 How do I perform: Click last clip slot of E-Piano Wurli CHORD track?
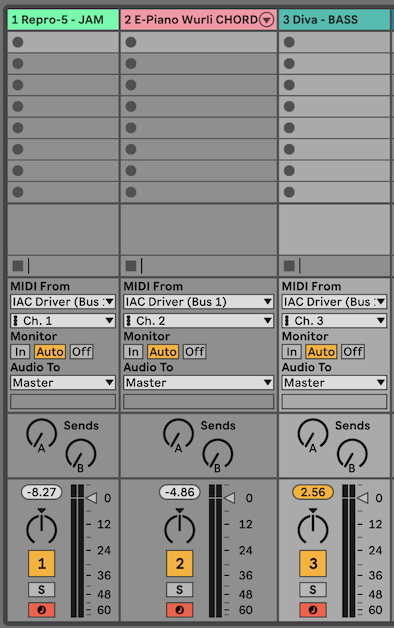pos(199,192)
